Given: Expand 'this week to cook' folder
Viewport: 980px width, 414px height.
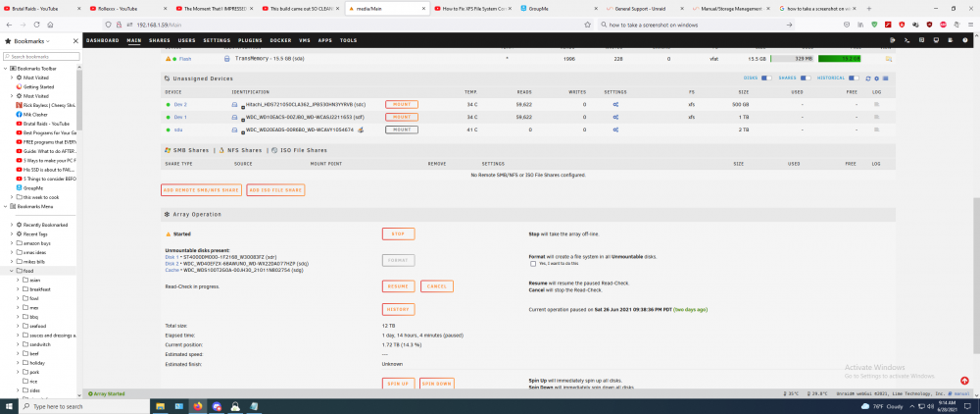Looking at the screenshot, I should 12,197.
